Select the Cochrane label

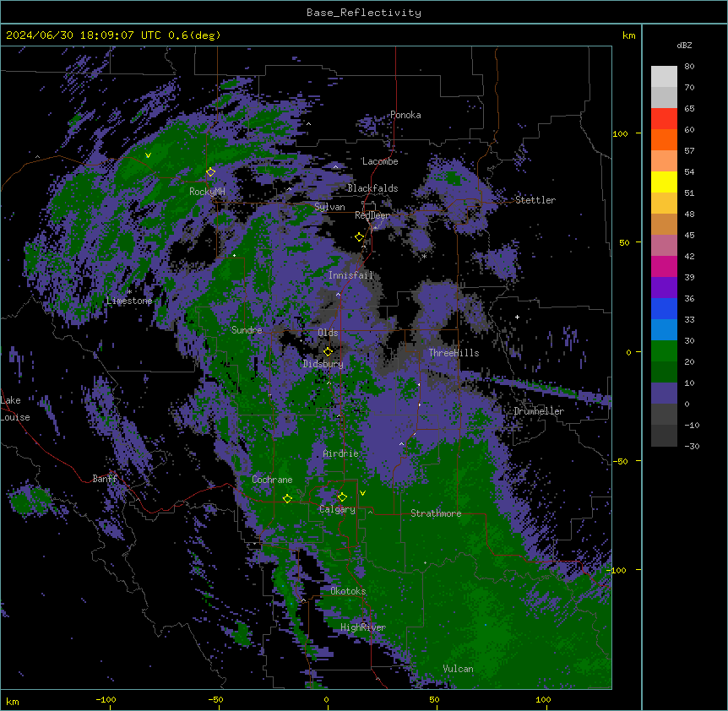click(272, 480)
